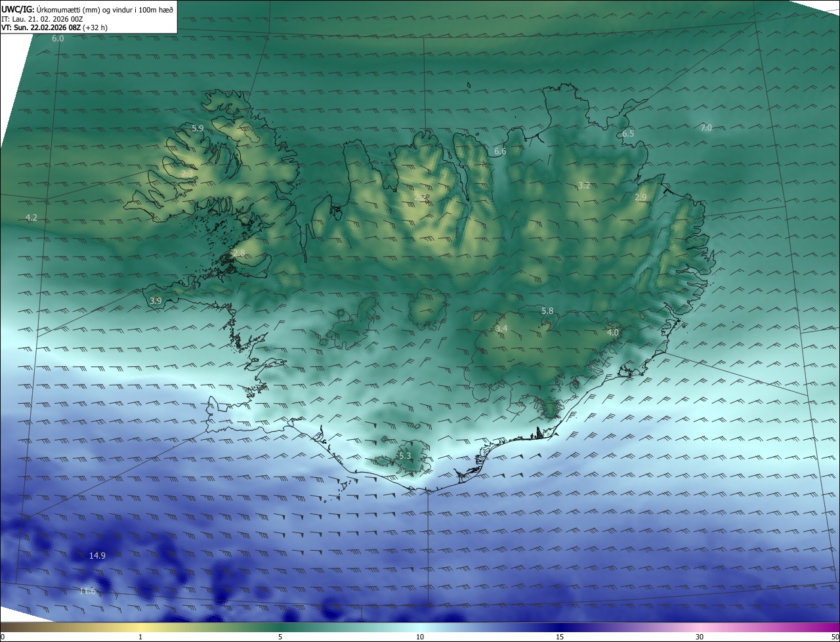Click the colorbar tick label 0
The image size is (840, 642).
click(3, 637)
